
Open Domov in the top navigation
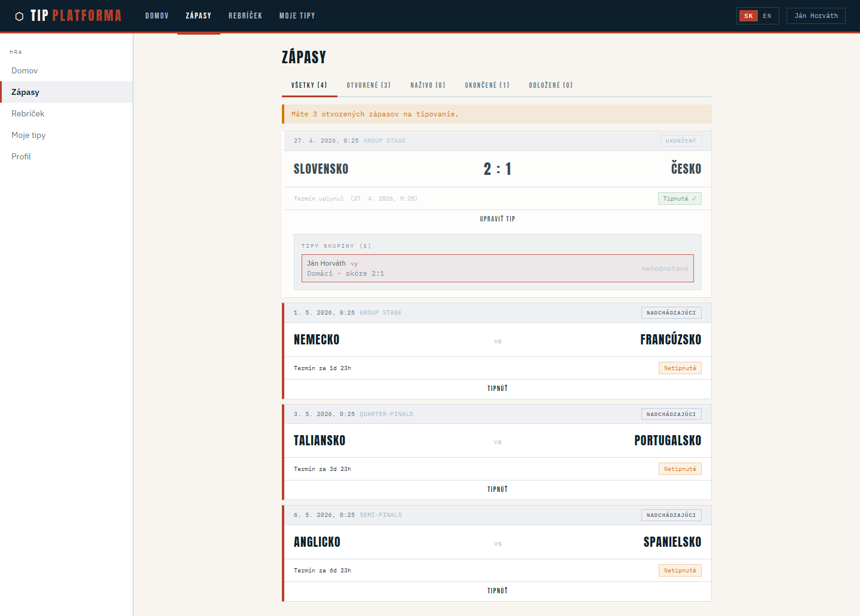157,16
